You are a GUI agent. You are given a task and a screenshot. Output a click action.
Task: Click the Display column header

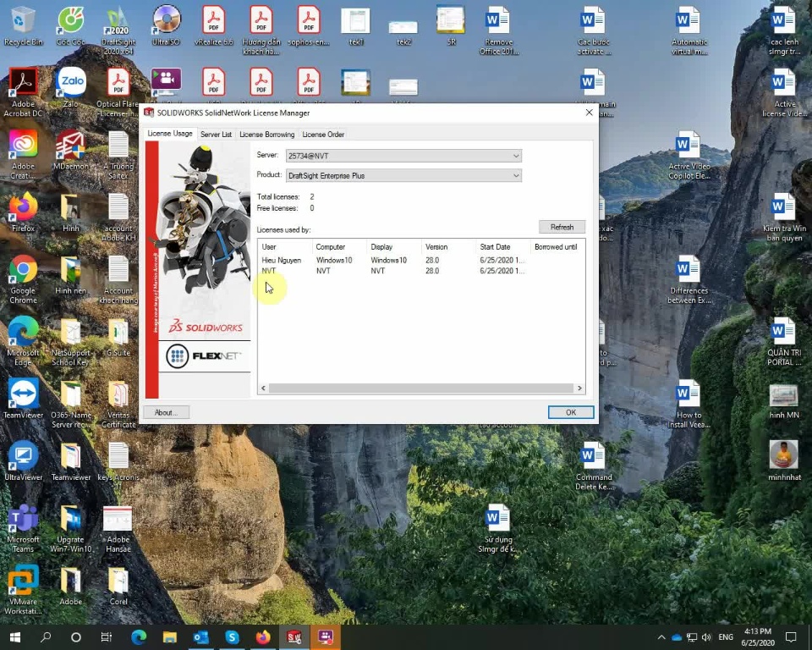[x=393, y=247]
